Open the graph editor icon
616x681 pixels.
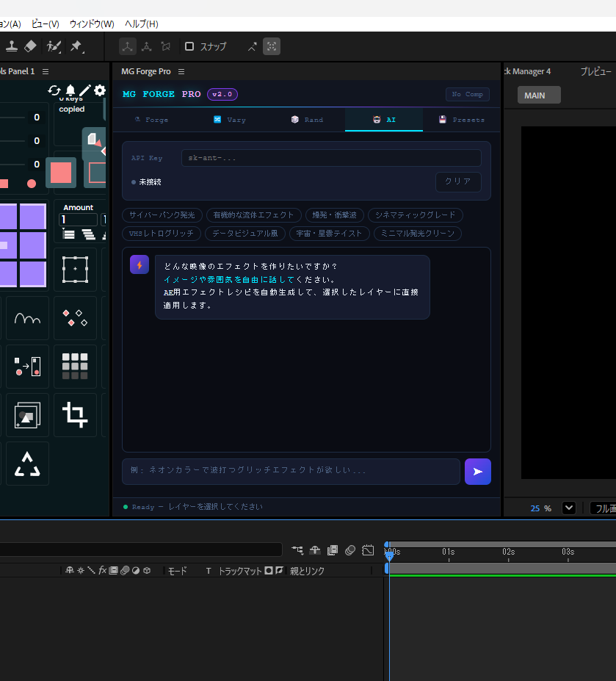(368, 550)
